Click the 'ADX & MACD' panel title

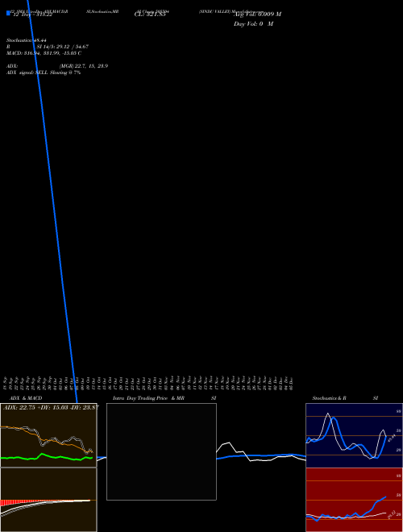26,398
